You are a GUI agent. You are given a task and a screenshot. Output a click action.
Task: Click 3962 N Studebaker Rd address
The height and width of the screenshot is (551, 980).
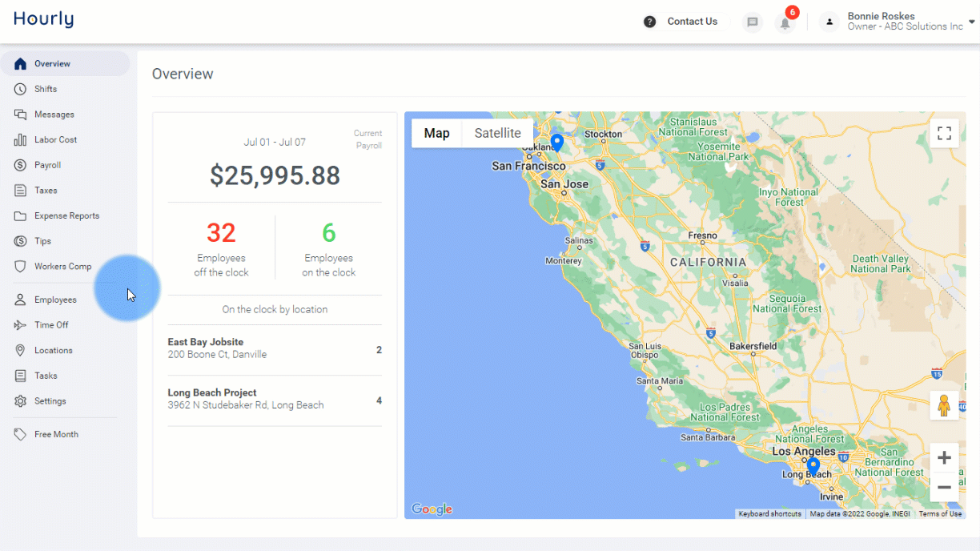[246, 405]
